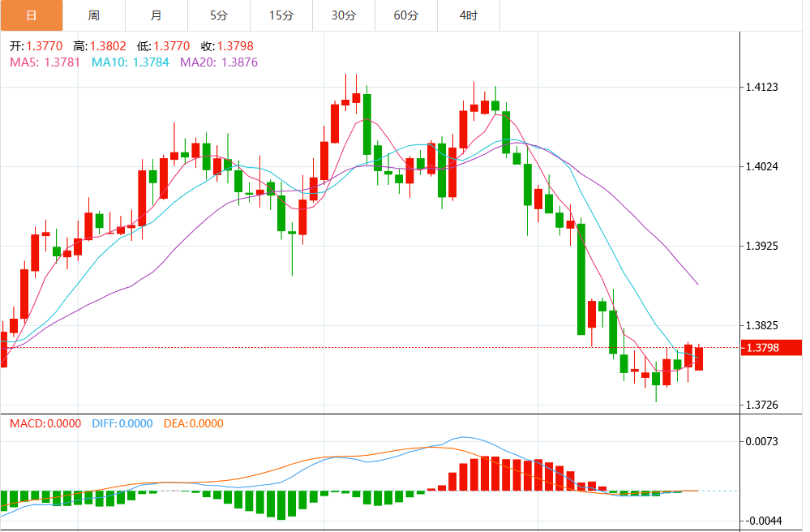810x532 pixels.
Task: Click the 1.3726 price axis label
Action: tap(761, 405)
